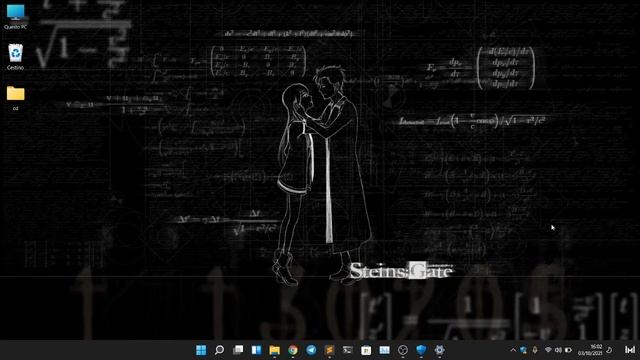Click the rightmost white tray app icon
The width and height of the screenshot is (640, 360).
[630, 350]
